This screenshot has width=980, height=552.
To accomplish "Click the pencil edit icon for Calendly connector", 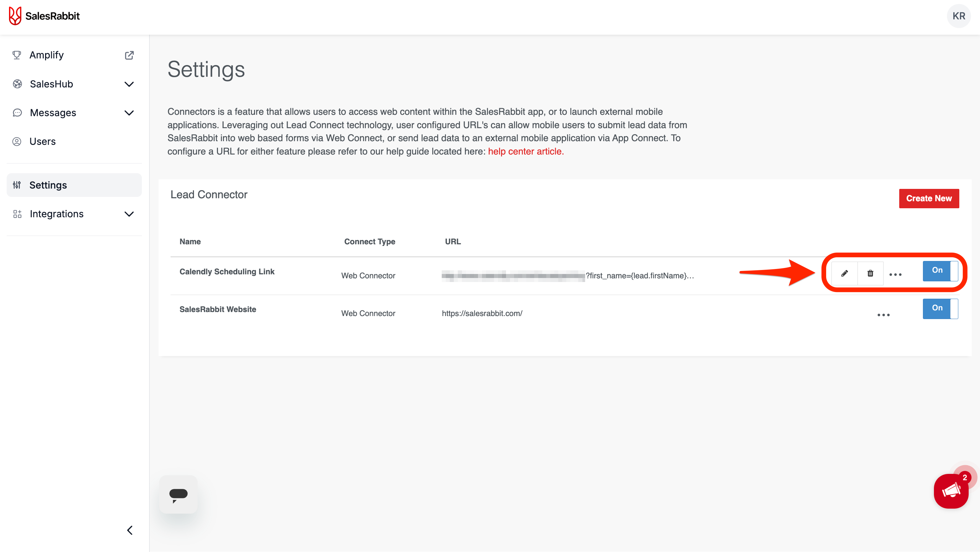I will coord(844,274).
